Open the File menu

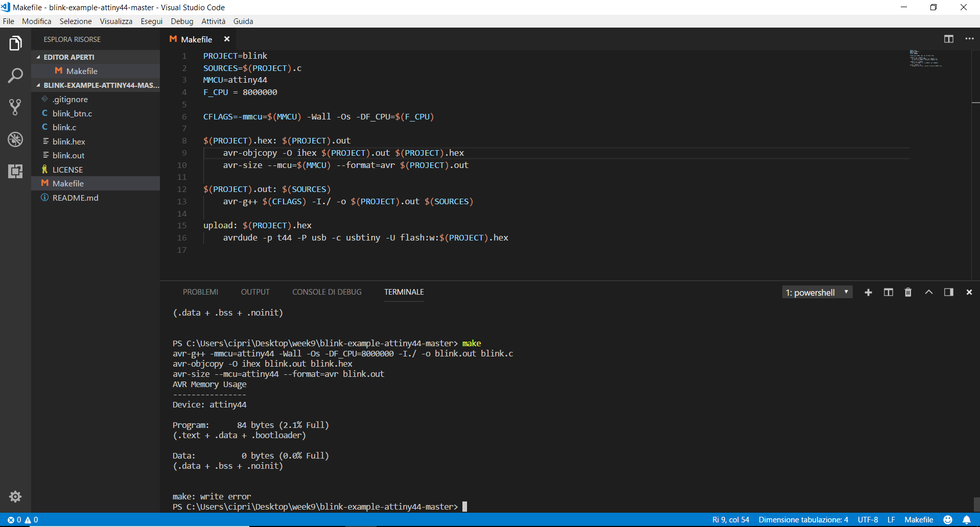point(9,21)
